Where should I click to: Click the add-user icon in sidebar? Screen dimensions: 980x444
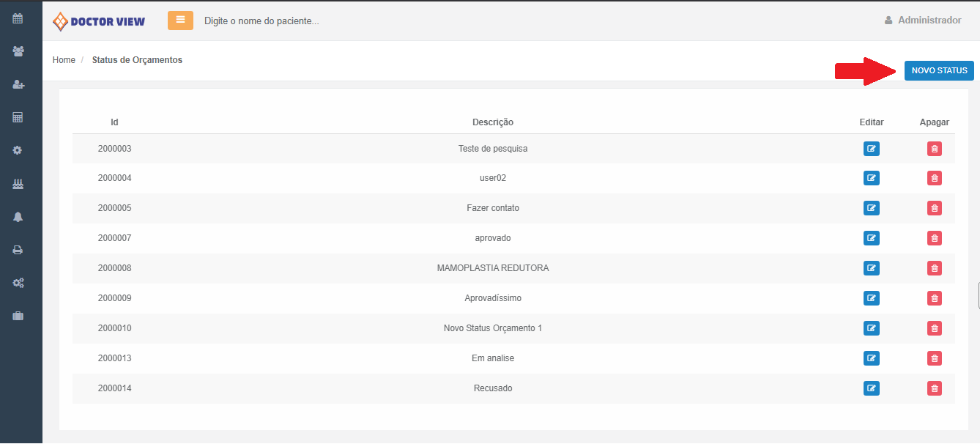pos(18,84)
